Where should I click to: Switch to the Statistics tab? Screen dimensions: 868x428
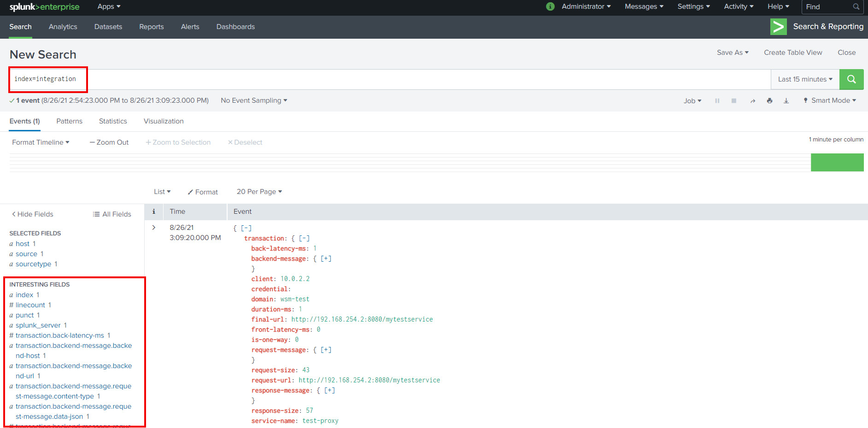(113, 121)
